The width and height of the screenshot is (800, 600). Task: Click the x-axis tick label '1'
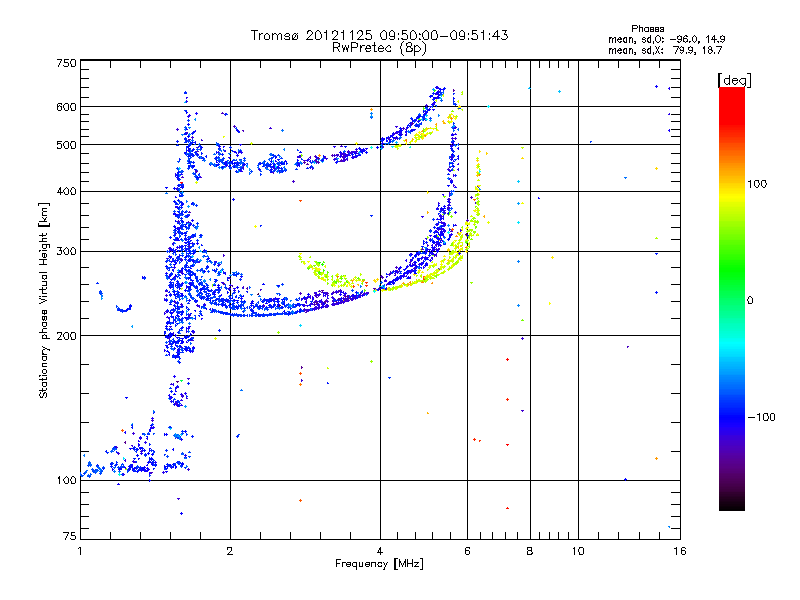tap(80, 551)
